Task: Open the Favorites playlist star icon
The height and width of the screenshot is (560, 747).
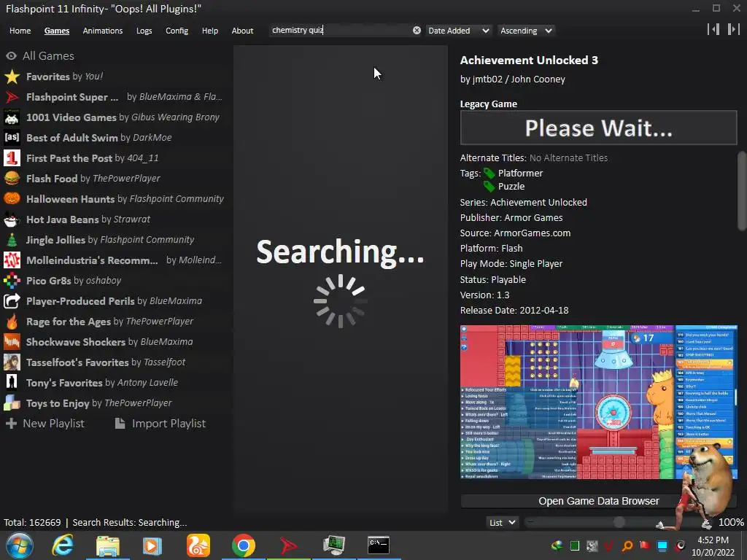Action: point(12,76)
